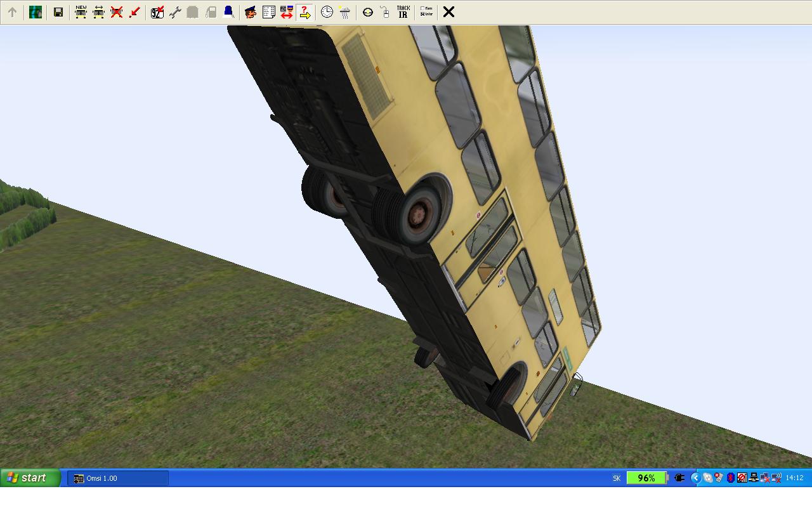Open the timetable document icon
This screenshot has width=812, height=529.
point(268,12)
